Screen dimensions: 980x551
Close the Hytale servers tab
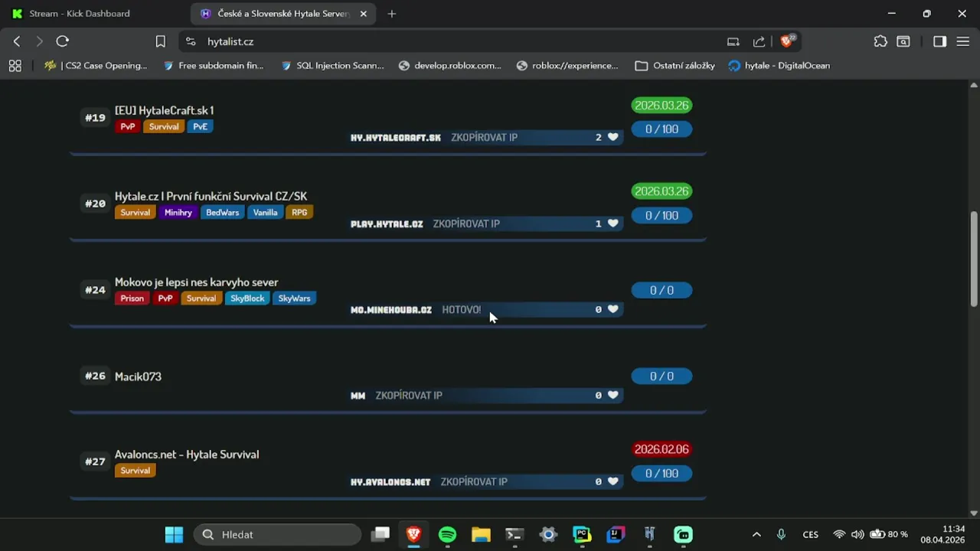364,14
